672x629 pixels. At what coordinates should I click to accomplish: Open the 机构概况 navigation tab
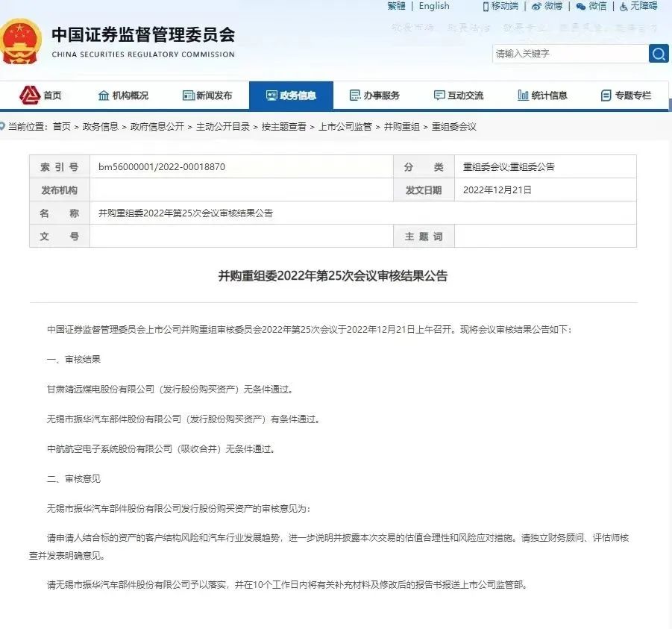point(124,96)
